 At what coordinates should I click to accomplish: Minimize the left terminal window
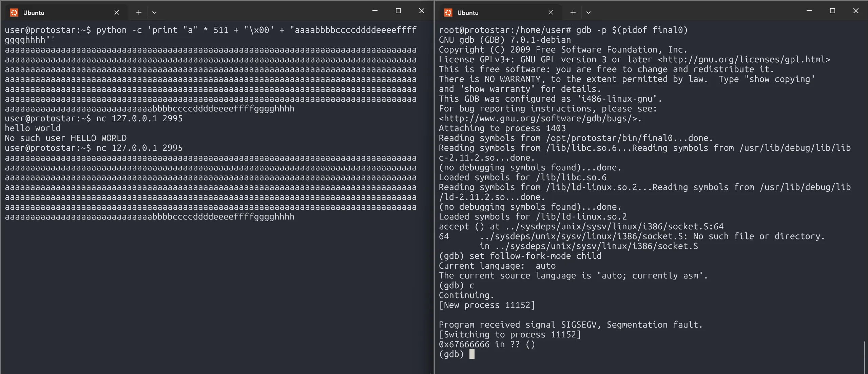click(375, 11)
